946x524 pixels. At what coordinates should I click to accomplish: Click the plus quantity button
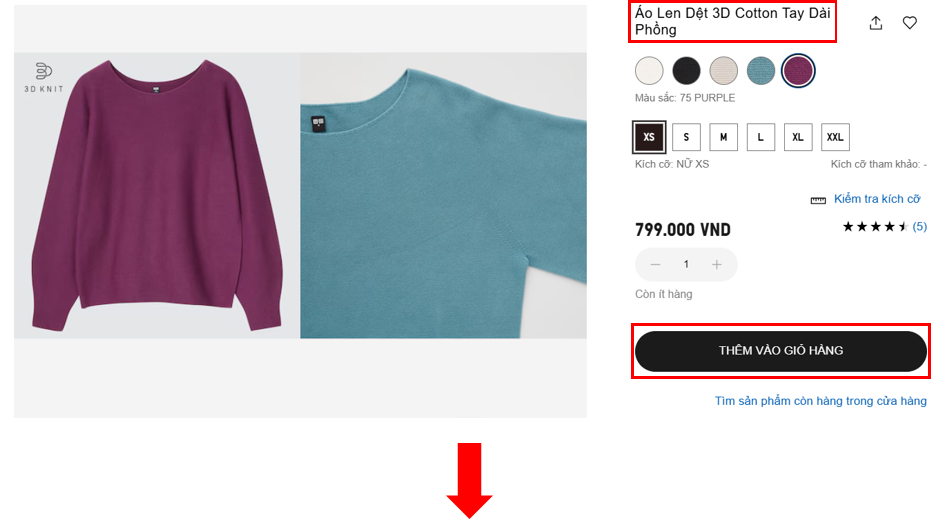[717, 264]
